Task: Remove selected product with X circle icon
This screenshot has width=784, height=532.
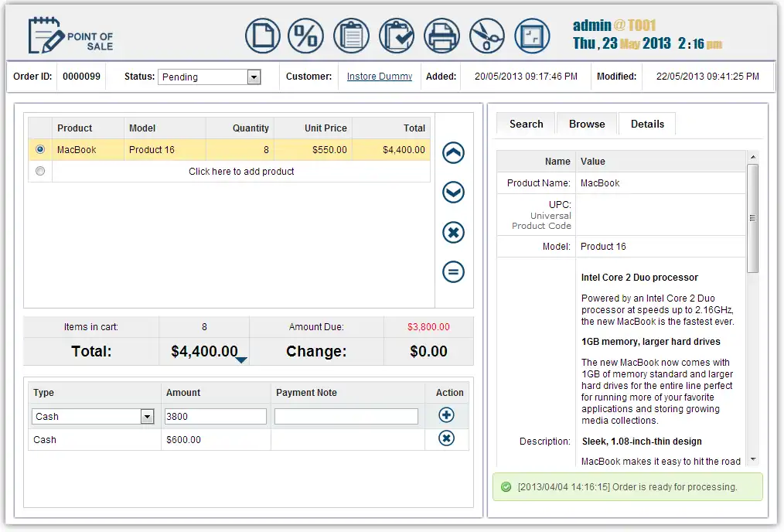Action: (454, 233)
